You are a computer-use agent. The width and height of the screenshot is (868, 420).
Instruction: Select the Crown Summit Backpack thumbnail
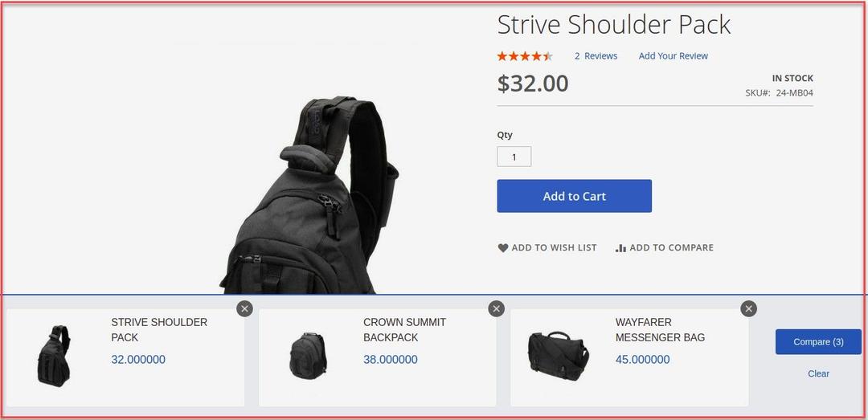click(x=308, y=356)
